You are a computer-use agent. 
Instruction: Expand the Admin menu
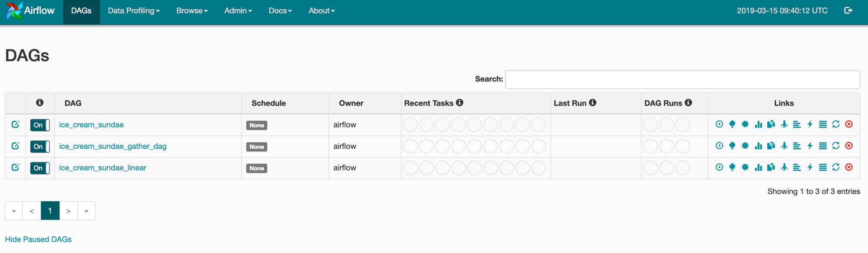[238, 11]
